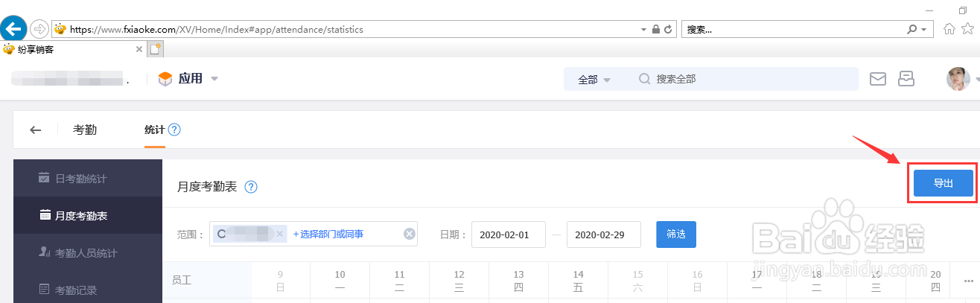Click the 导出 export button
Viewport: 980px width, 303px height.
(943, 183)
